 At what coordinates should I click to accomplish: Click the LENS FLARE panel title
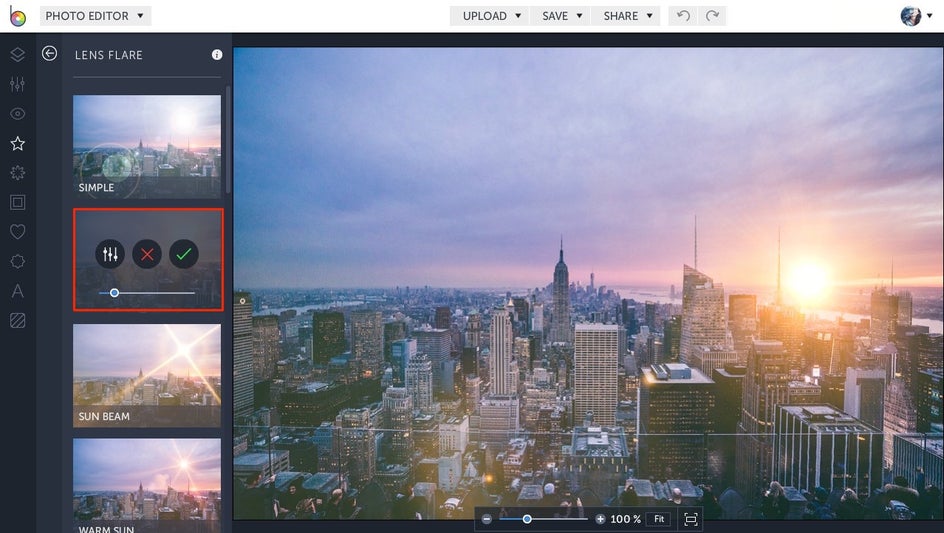[x=109, y=55]
